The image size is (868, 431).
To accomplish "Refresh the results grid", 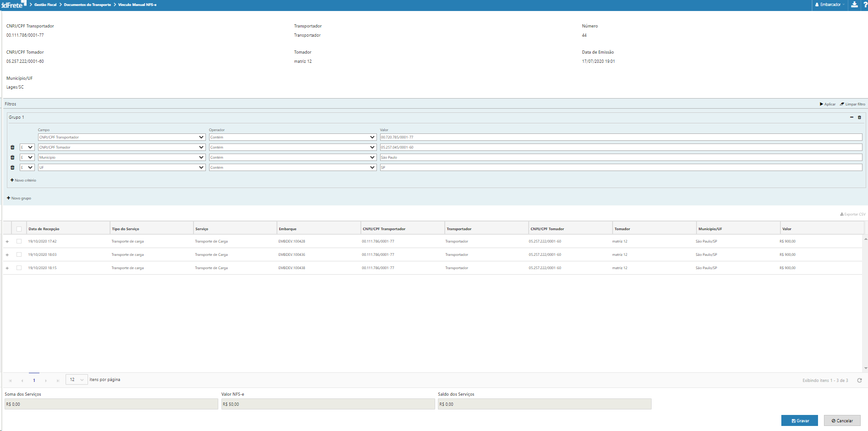I will point(859,380).
